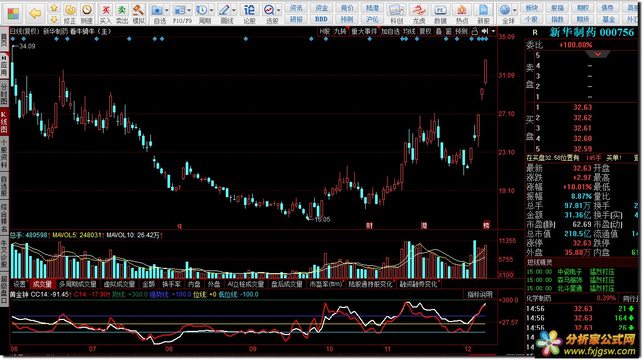The width and height of the screenshot is (644, 360).
Task: Toggle the H股 option
Action: (x=325, y=31)
